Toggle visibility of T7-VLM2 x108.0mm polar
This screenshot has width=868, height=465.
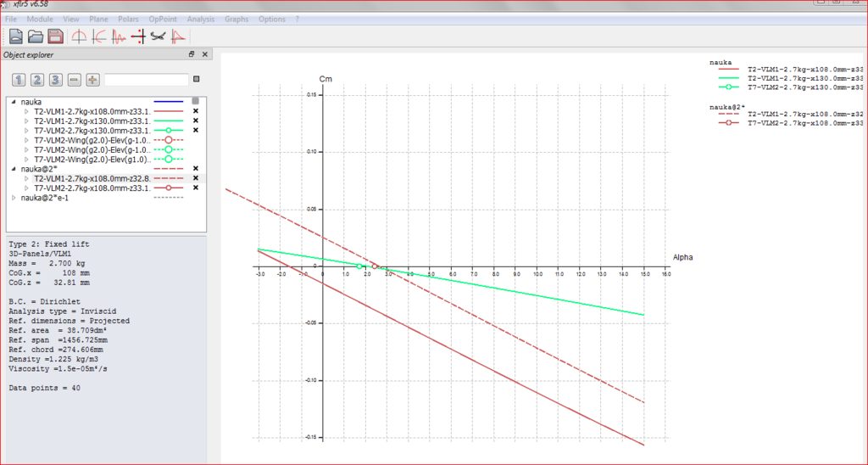tap(195, 188)
